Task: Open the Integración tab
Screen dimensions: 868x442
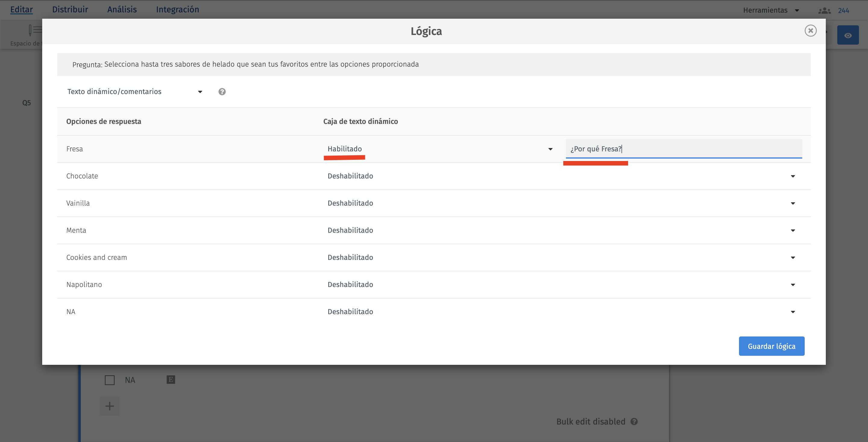Action: click(x=177, y=9)
